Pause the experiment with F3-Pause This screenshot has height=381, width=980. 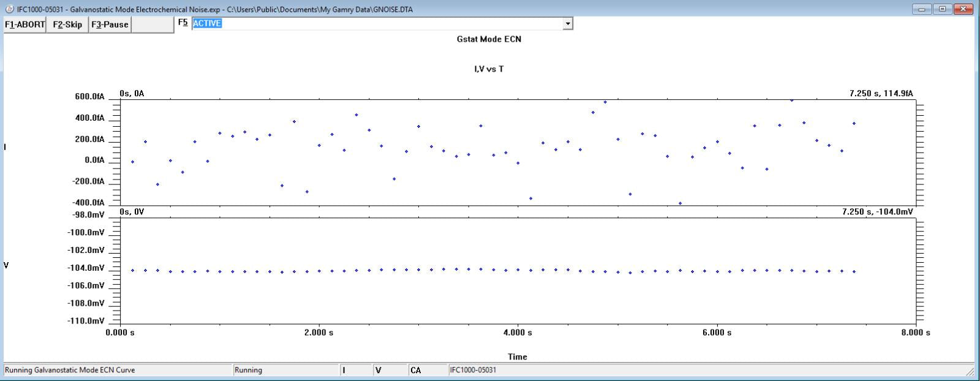click(110, 25)
